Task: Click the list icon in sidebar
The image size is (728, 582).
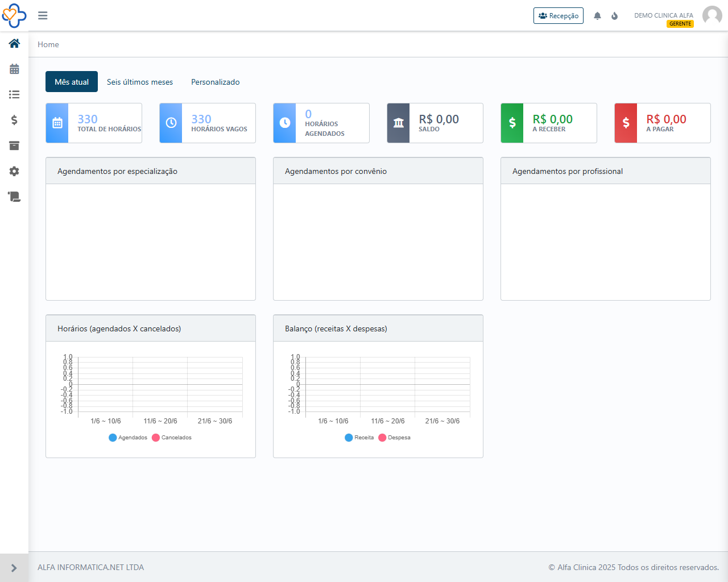Action: point(14,95)
